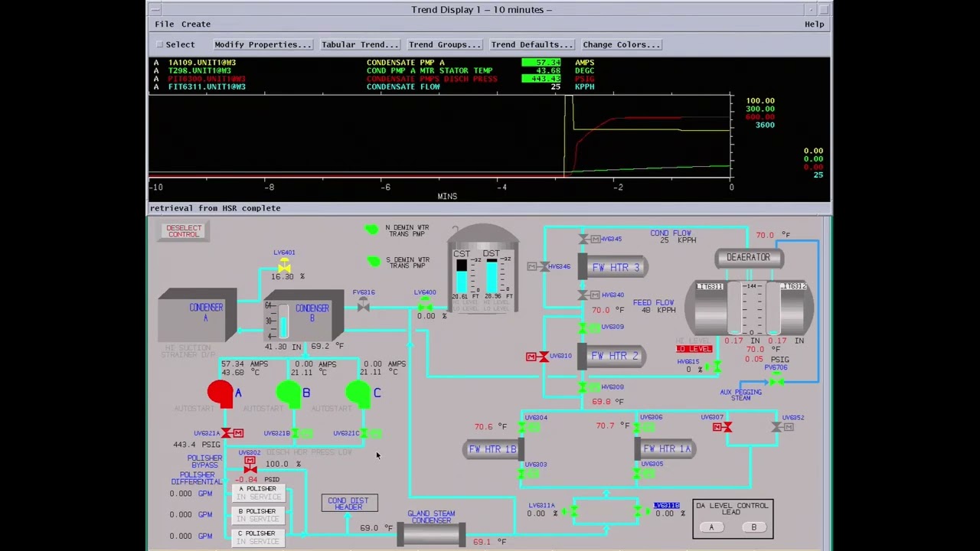The width and height of the screenshot is (980, 551).
Task: Click the Modify Properties... button
Action: point(263,44)
